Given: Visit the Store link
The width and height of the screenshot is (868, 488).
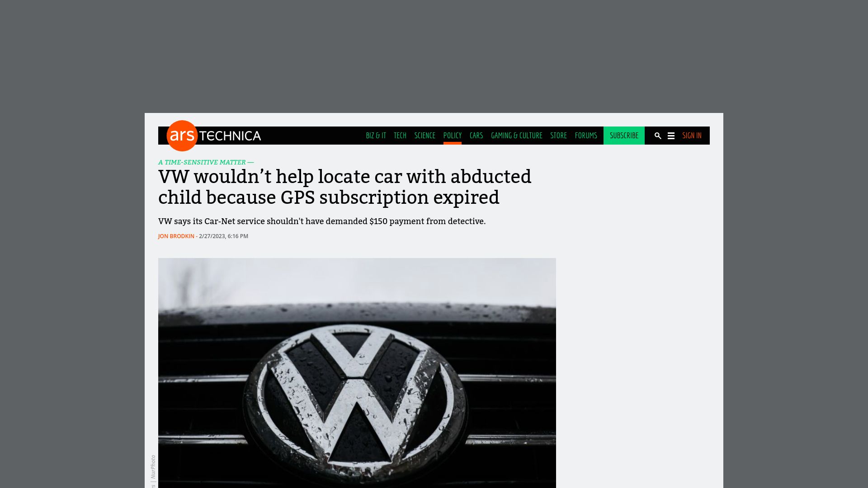Looking at the screenshot, I should click(558, 136).
